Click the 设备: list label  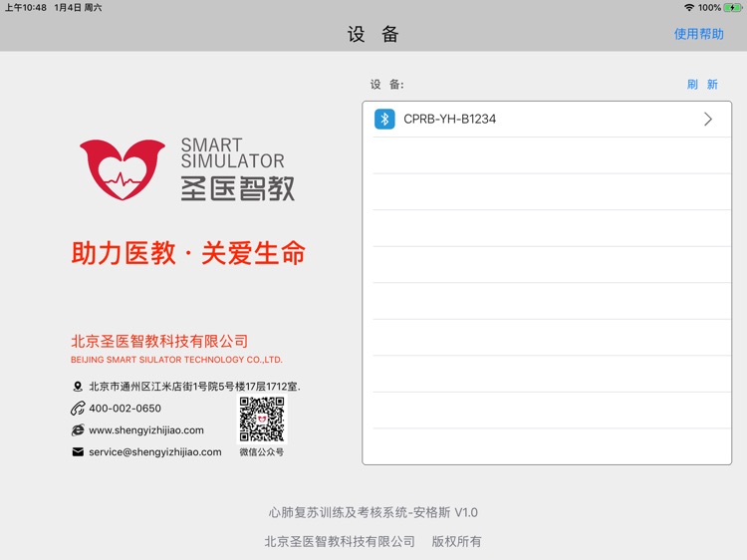pos(386,85)
